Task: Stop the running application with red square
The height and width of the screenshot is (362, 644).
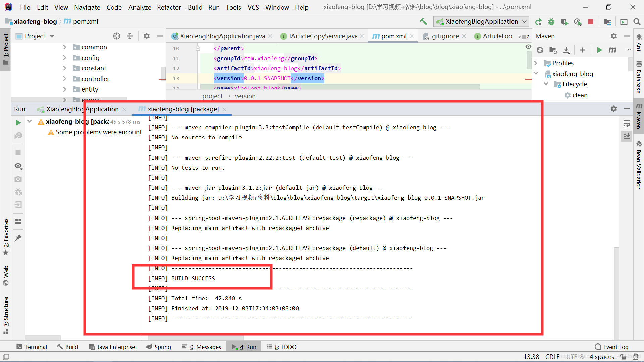Action: point(591,22)
